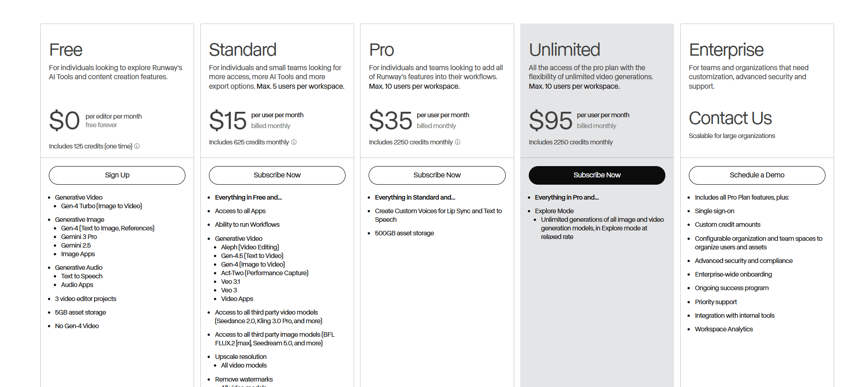868x387 pixels.
Task: Click the Explore Mode feature item
Action: point(554,211)
